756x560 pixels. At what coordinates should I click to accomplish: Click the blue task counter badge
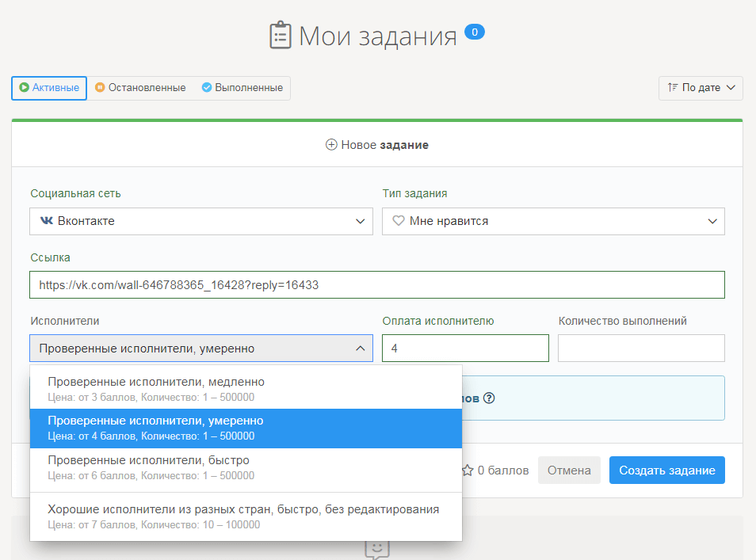[474, 32]
